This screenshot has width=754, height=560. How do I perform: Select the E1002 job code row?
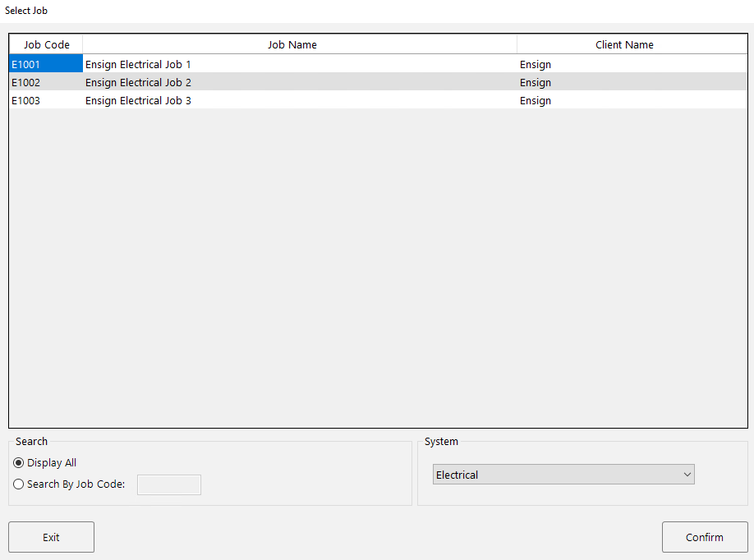pyautogui.click(x=45, y=82)
